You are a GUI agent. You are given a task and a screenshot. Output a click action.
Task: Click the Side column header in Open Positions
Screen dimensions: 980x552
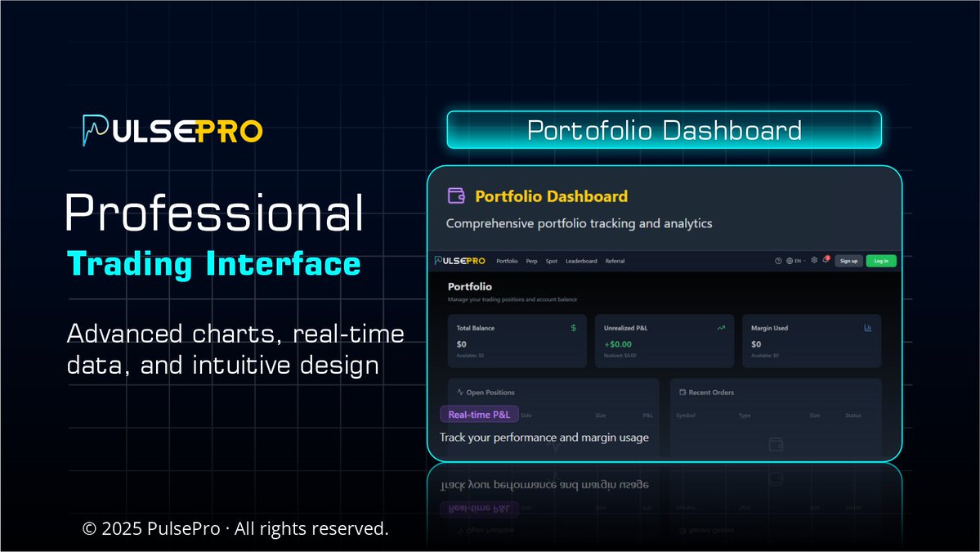526,415
